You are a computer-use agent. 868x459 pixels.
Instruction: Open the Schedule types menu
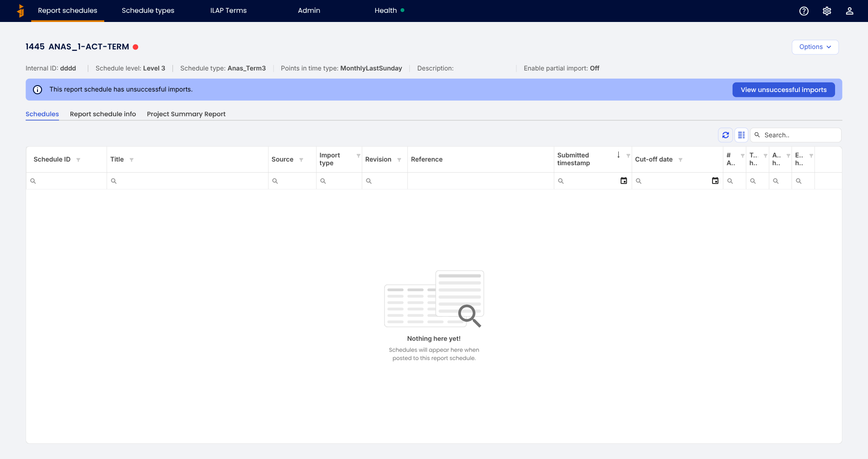(x=148, y=11)
